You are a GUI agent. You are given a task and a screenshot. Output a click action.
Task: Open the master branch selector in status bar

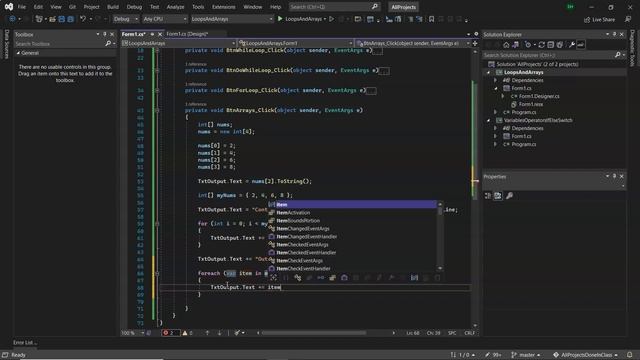pyautogui.click(x=526, y=355)
